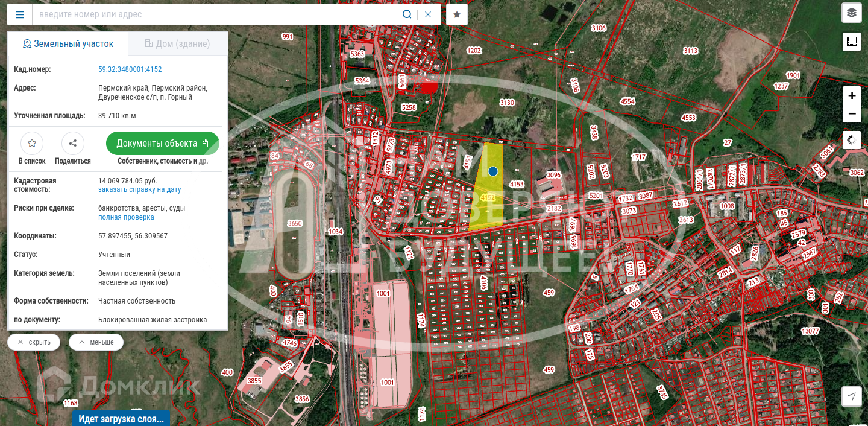
Task: Click Земли поселений category text
Action: (x=139, y=277)
